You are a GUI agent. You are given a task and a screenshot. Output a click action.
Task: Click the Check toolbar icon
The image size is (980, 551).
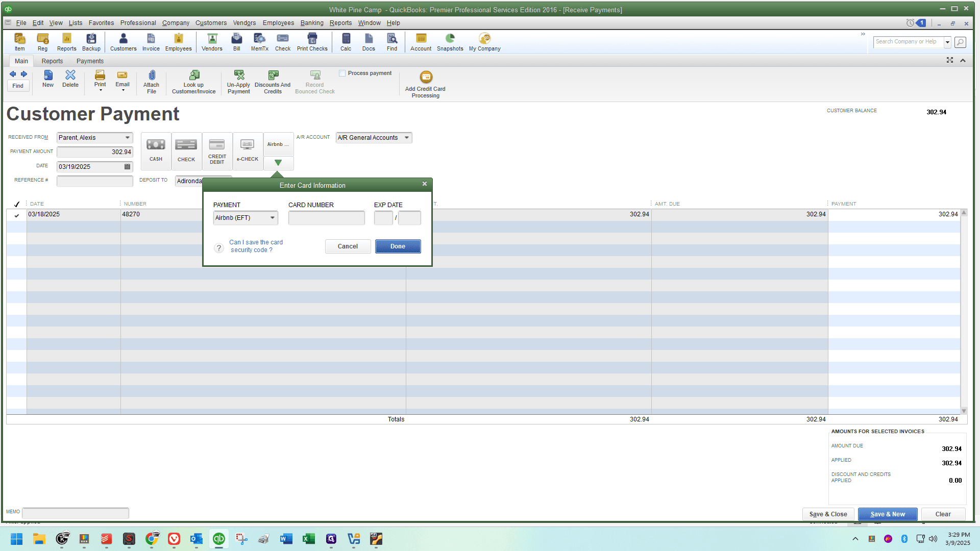tap(282, 42)
